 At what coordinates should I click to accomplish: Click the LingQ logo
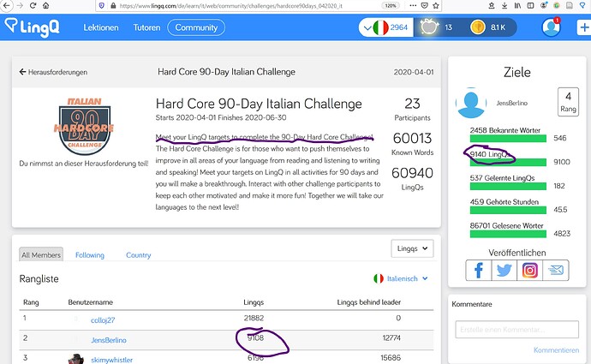pos(32,27)
